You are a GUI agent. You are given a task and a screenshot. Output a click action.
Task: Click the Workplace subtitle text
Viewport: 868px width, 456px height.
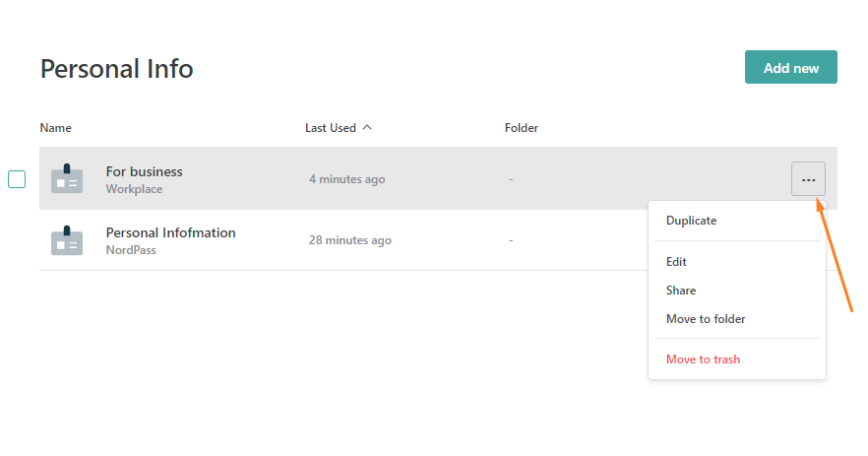point(135,189)
